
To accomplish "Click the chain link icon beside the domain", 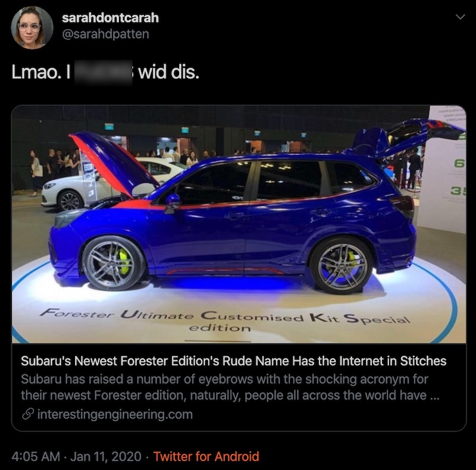I will coord(27,414).
